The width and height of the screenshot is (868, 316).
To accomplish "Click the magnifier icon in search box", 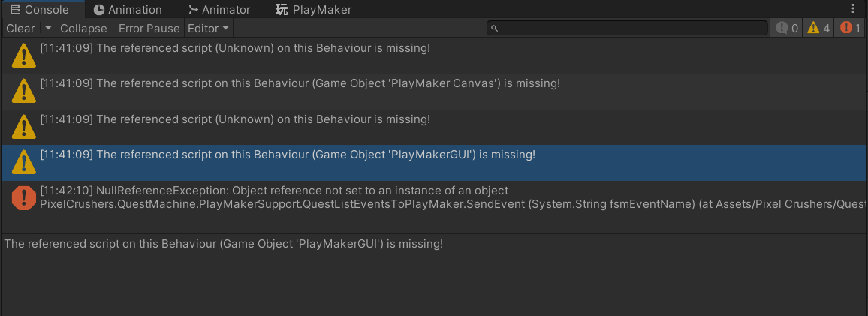I will point(495,29).
